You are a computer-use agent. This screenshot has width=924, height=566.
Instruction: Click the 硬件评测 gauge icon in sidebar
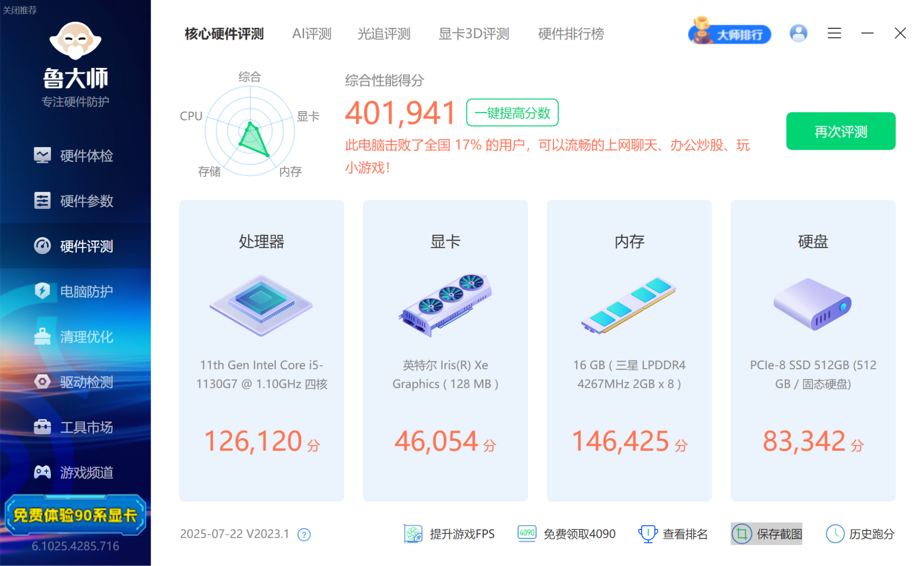pyautogui.click(x=42, y=246)
